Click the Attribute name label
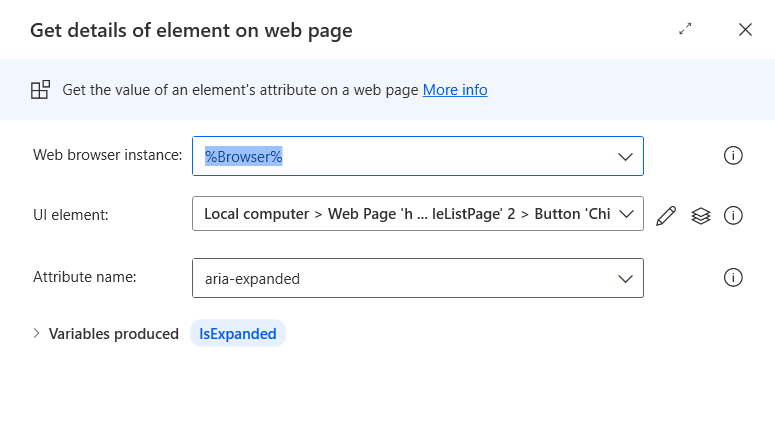The image size is (775, 428). (x=85, y=277)
